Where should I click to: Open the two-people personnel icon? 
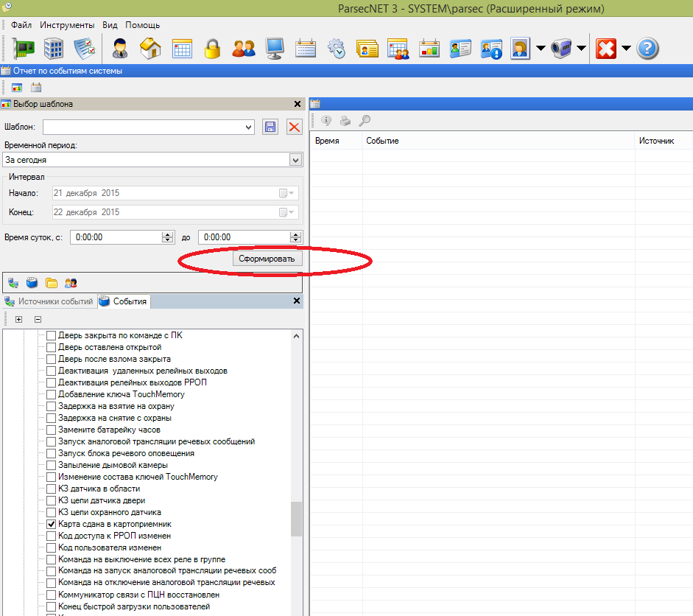click(x=244, y=48)
